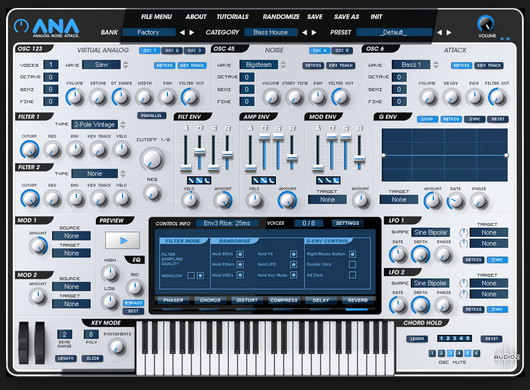Click the OSC 123 Detune knob

coord(98,97)
